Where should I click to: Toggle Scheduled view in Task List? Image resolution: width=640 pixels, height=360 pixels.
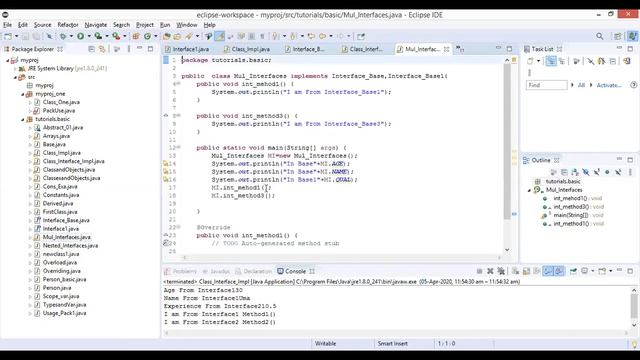pyautogui.click(x=562, y=61)
